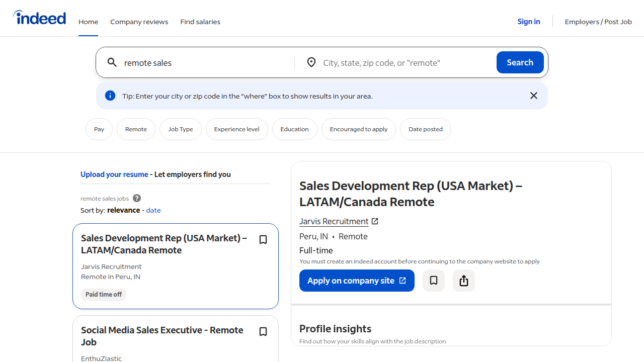Click the location pin icon

click(311, 62)
